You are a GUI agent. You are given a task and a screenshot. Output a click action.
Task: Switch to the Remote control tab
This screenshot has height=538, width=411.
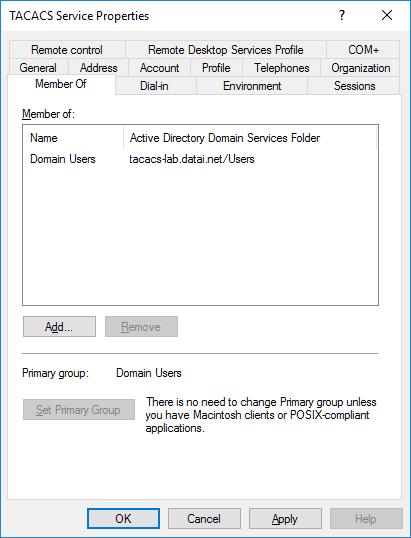(x=67, y=50)
